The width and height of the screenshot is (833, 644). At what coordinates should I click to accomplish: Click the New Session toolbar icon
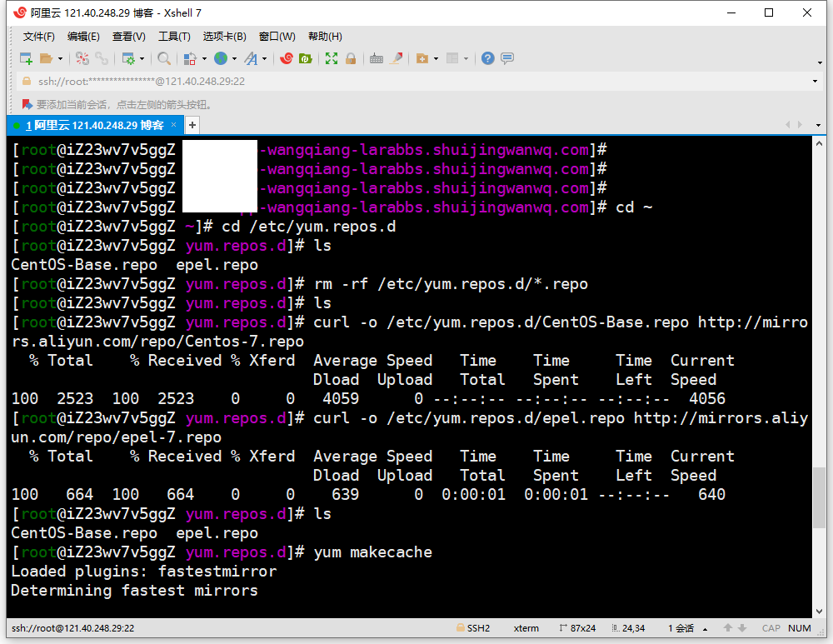click(x=26, y=58)
